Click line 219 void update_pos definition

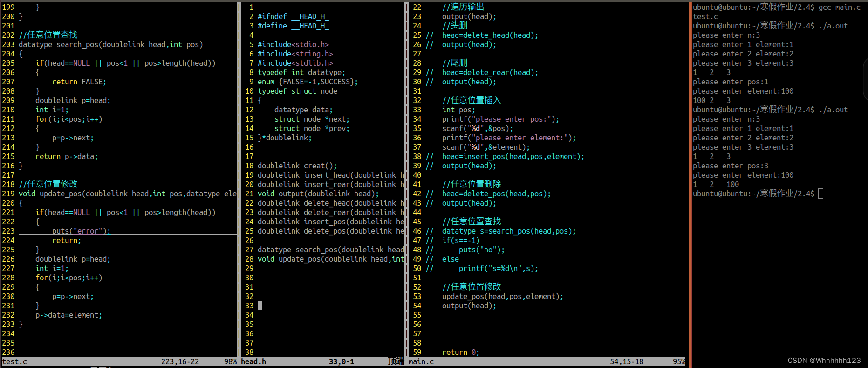point(128,194)
